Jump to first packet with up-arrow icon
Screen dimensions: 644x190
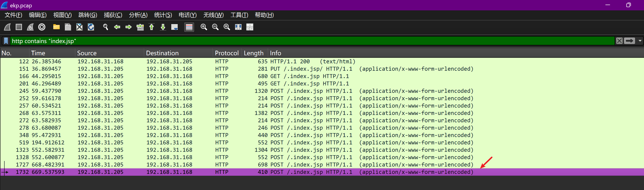(x=152, y=27)
